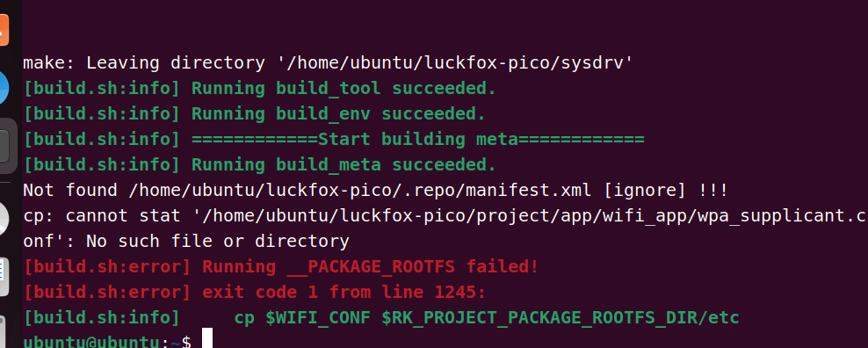Image resolution: width=868 pixels, height=348 pixels.
Task: Open the text document icon in dock
Action: (4, 277)
